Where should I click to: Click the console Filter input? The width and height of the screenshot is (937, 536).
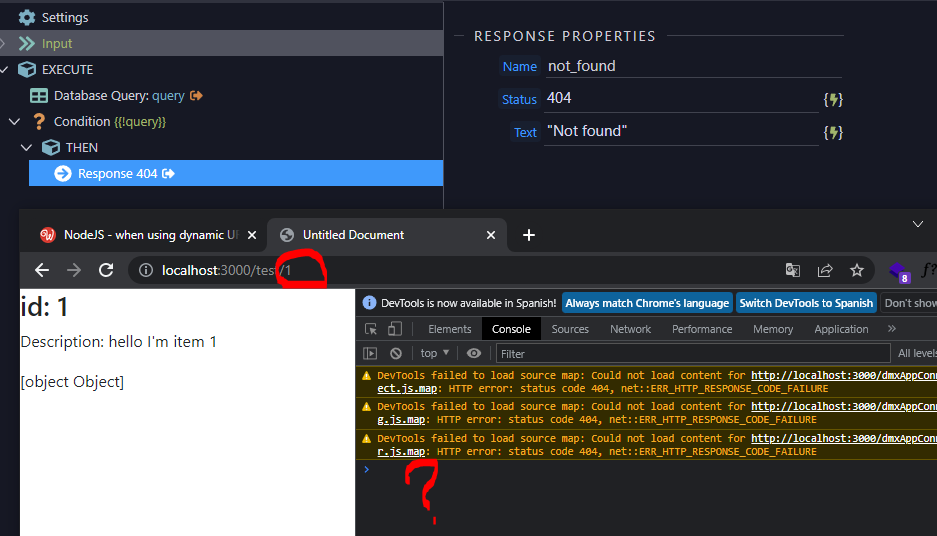click(693, 354)
